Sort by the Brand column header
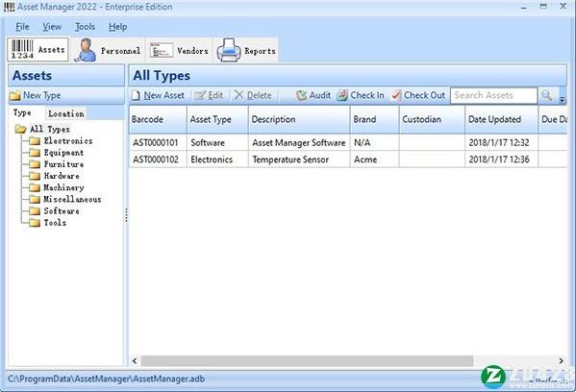 (375, 119)
